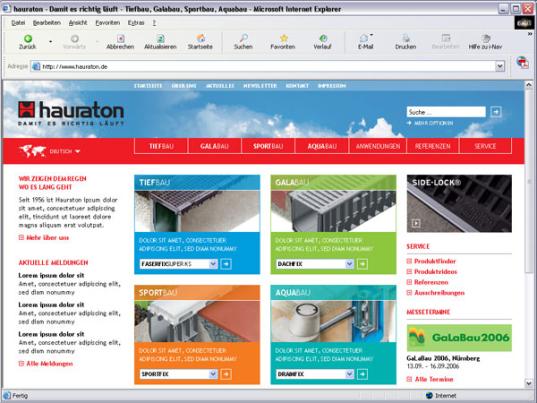The width and height of the screenshot is (537, 403).
Task: Click arrow button next to DACHFIX
Action: tap(362, 264)
